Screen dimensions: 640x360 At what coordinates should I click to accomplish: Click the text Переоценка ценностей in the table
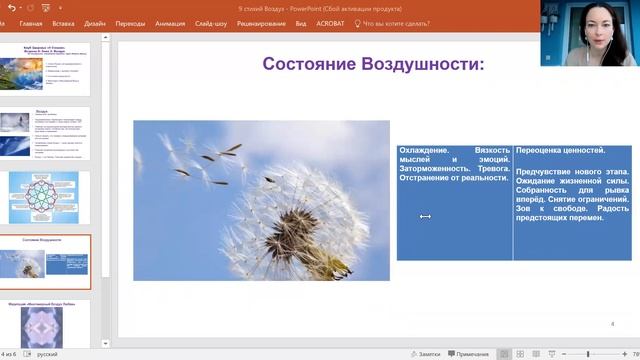[560, 150]
